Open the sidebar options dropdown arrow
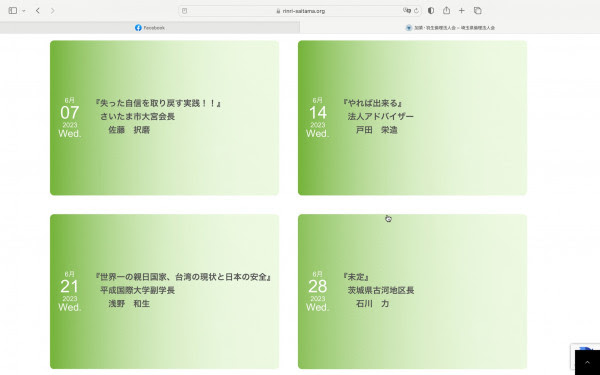The height and width of the screenshot is (375, 600). 24,11
